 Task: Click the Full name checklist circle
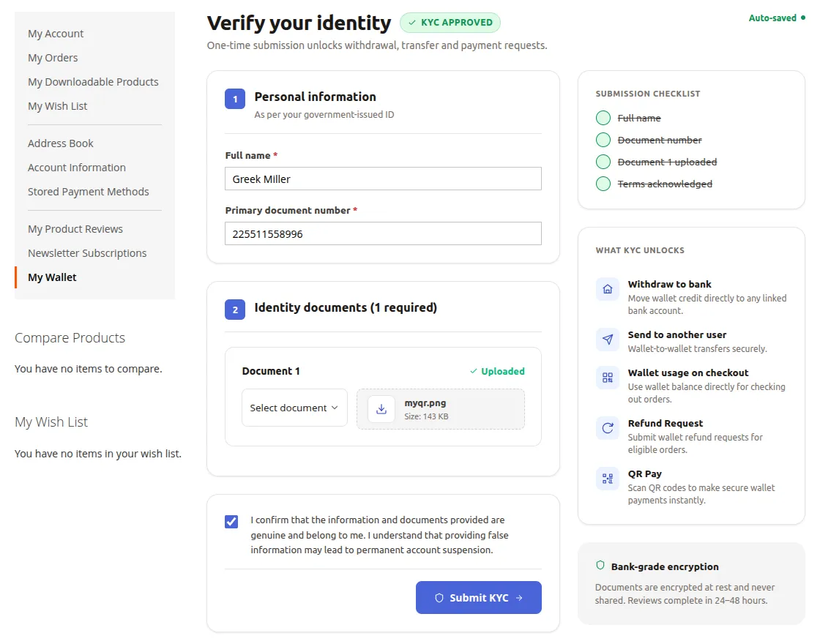tap(603, 118)
